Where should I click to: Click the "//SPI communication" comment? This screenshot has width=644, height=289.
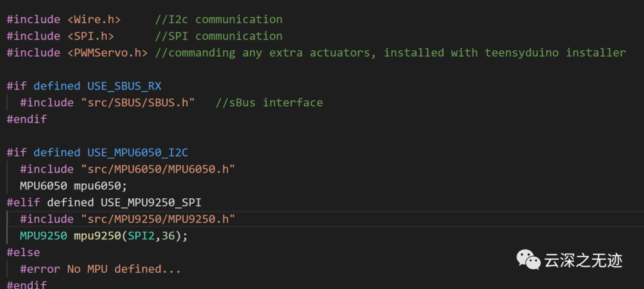click(x=218, y=36)
